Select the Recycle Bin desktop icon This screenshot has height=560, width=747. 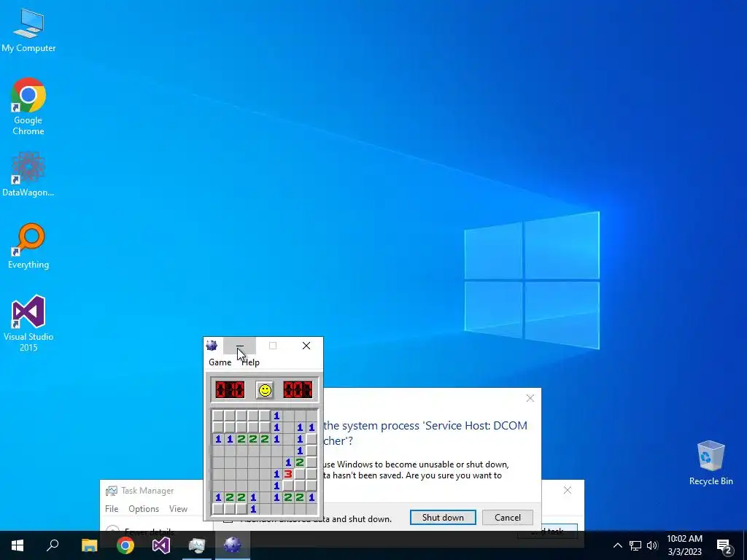click(x=711, y=463)
